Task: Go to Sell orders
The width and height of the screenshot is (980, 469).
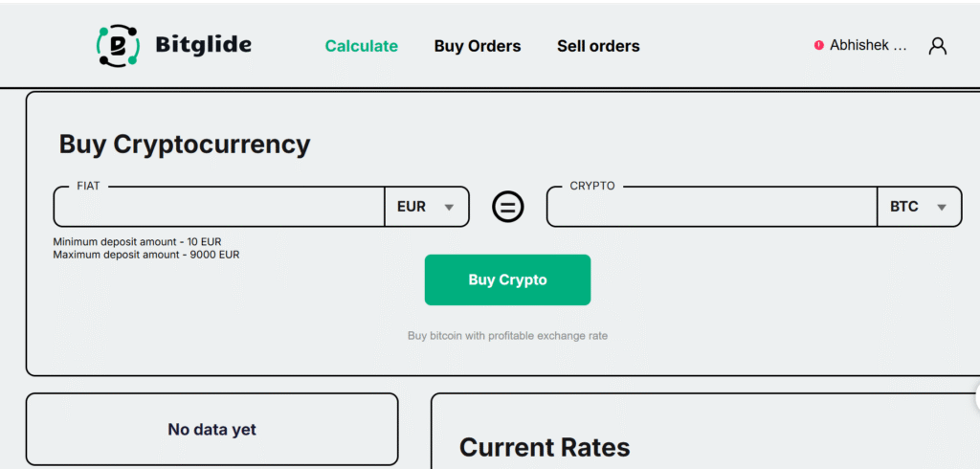Action: 598,46
